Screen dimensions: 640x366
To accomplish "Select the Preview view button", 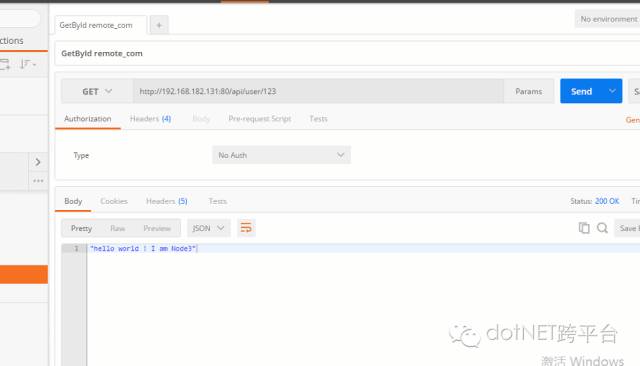I will [157, 228].
